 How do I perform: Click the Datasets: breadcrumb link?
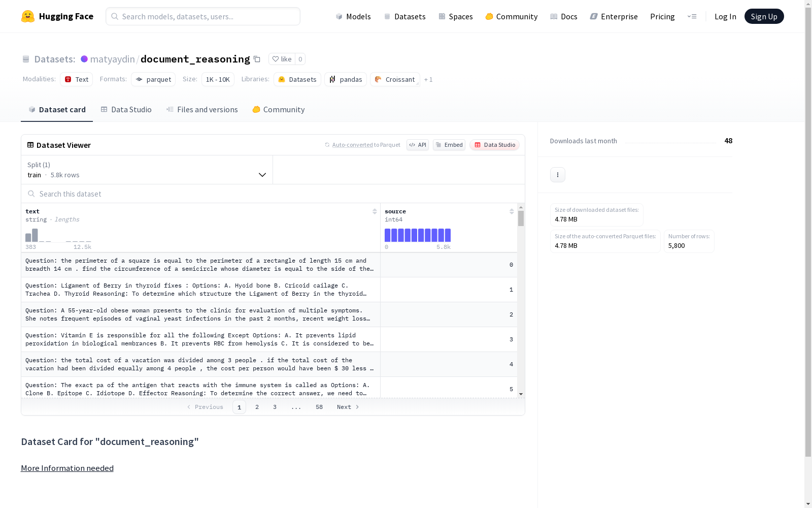54,59
